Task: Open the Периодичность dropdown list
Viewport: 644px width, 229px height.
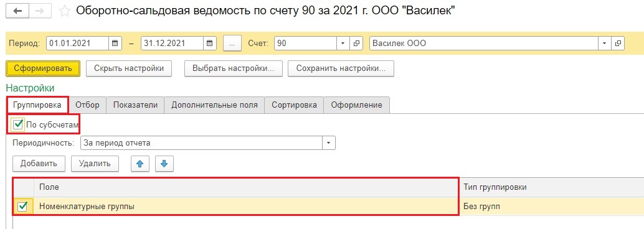Action: pos(329,143)
